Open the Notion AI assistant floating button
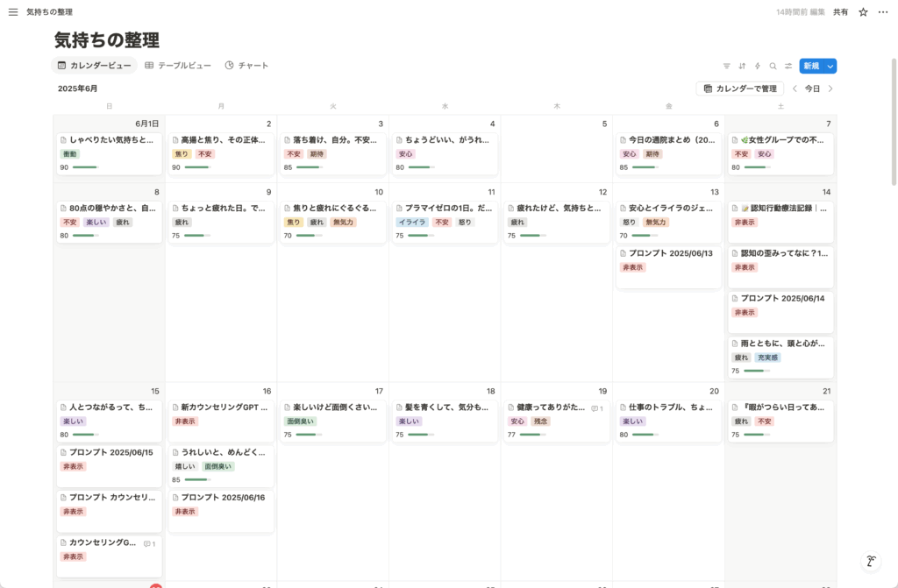Screen dimensions: 898x588 (871, 562)
